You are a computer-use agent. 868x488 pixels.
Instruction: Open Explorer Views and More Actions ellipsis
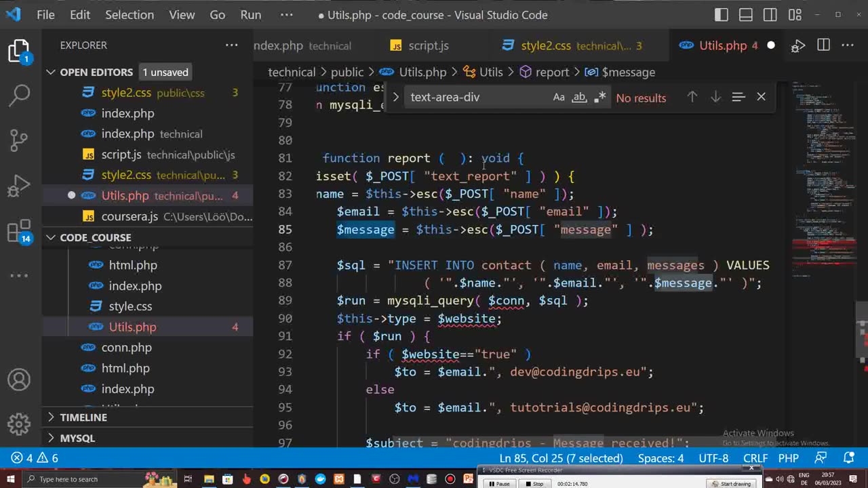[232, 45]
